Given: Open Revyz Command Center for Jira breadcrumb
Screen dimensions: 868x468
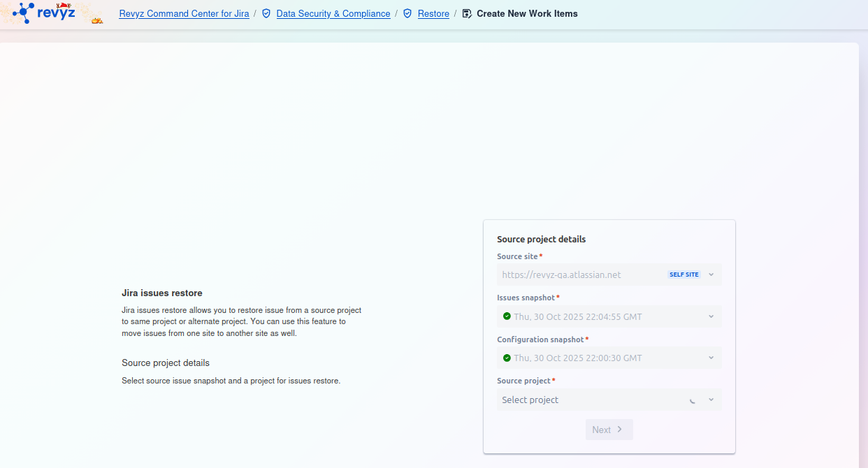Looking at the screenshot, I should click(184, 13).
